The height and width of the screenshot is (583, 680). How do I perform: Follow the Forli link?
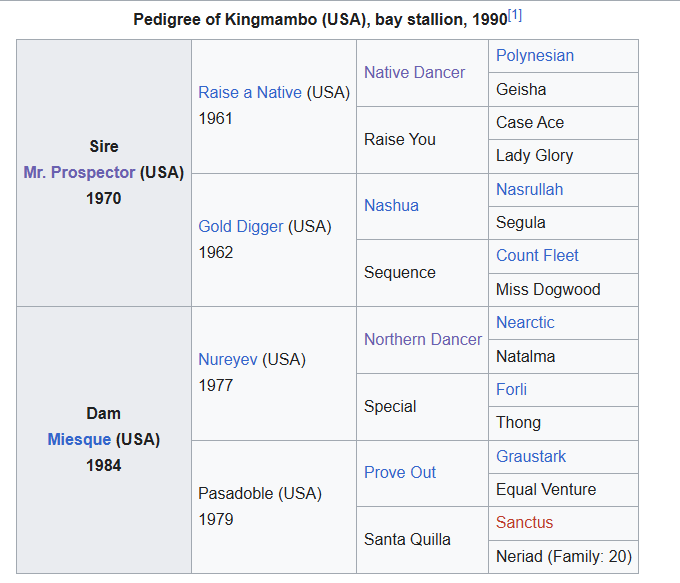click(511, 390)
